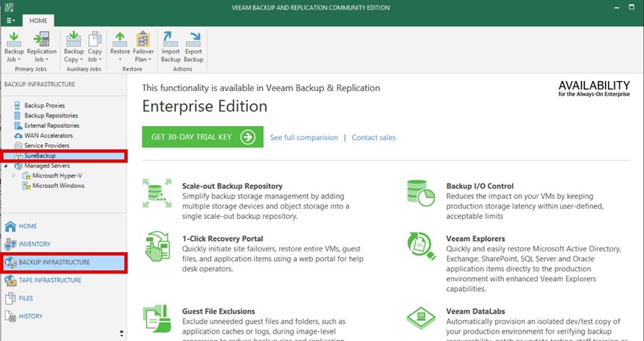Select Backup Proxies in the tree
This screenshot has height=341, width=644.
click(x=44, y=105)
